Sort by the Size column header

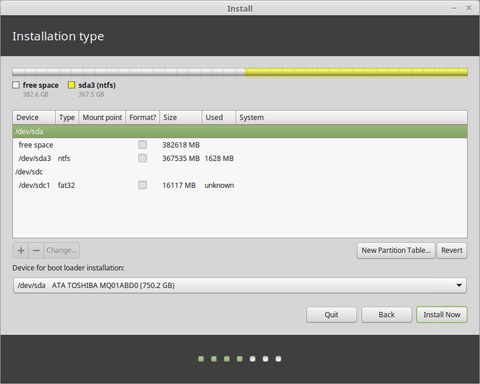coord(180,117)
